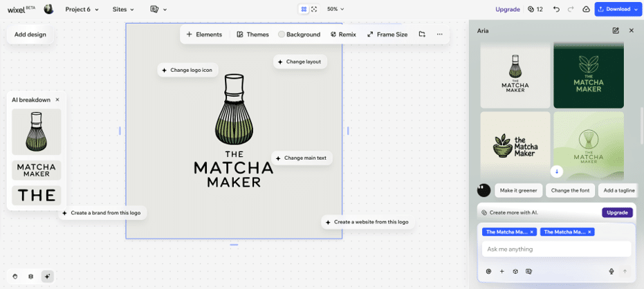Viewport: 644px width, 289px height.
Task: View the 12 AI credits counter
Action: [x=535, y=10]
